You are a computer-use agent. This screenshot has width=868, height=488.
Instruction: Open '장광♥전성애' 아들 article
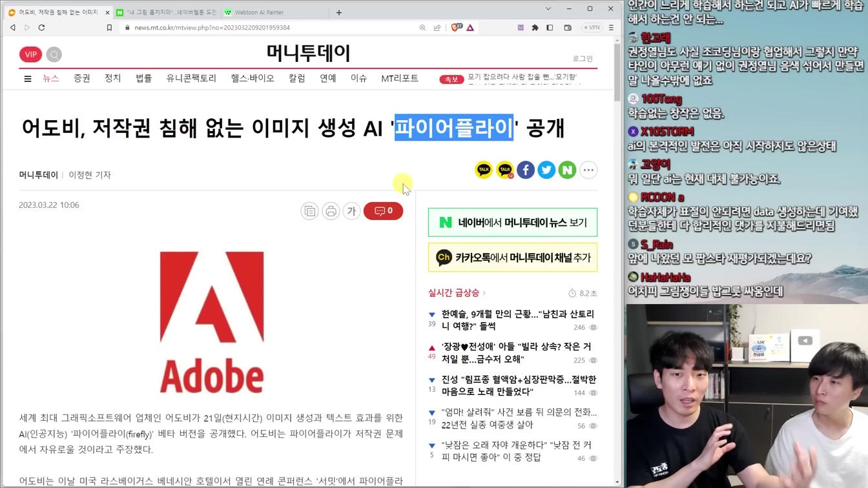(517, 353)
